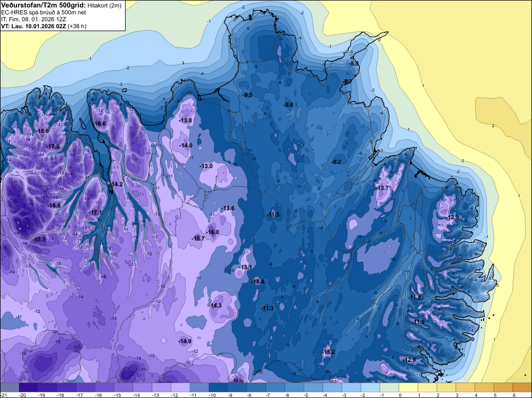Screen dimensions: 532x398
Task: Click the '-21' label in the legend
Action: point(4,395)
